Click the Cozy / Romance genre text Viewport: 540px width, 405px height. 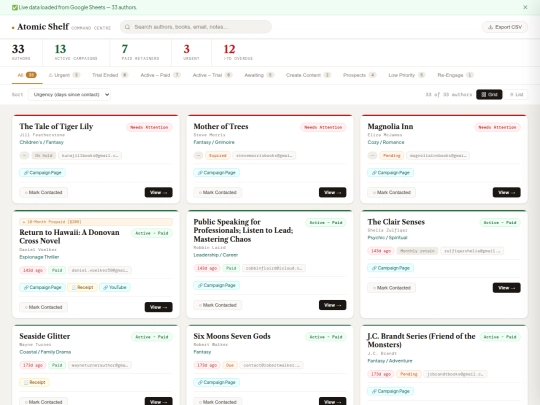(x=386, y=142)
